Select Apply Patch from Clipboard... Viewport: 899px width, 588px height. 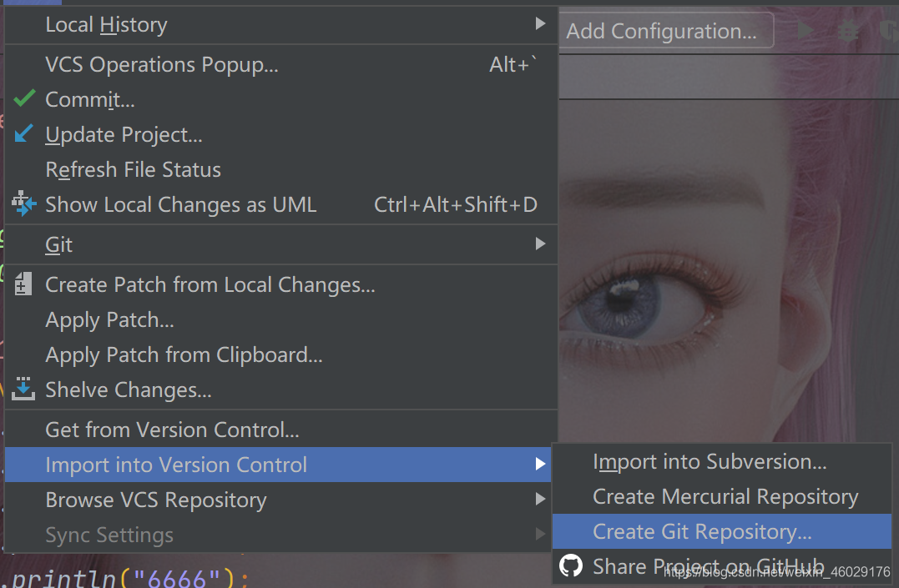[x=184, y=354]
